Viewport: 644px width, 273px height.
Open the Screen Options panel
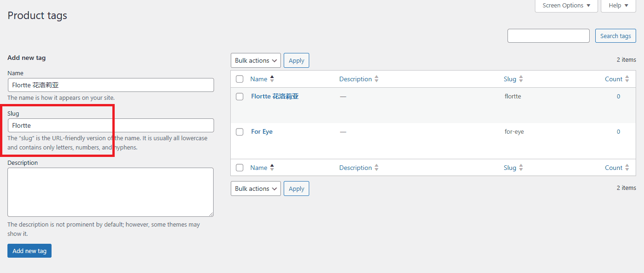tap(566, 6)
